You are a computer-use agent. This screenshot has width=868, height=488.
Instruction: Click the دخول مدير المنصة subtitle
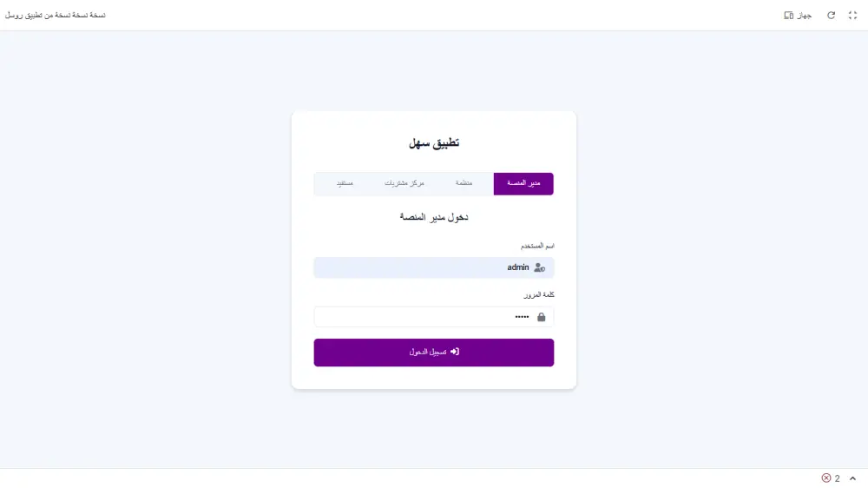pyautogui.click(x=434, y=216)
